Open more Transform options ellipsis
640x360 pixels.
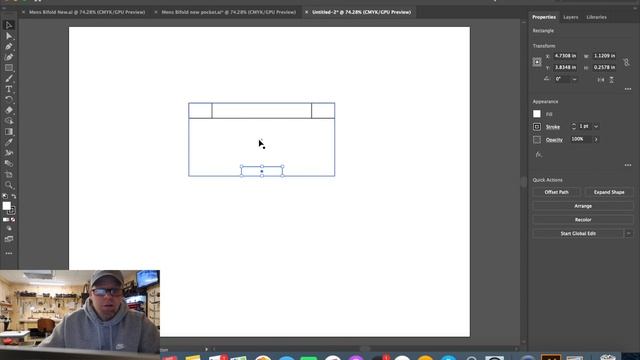628,89
